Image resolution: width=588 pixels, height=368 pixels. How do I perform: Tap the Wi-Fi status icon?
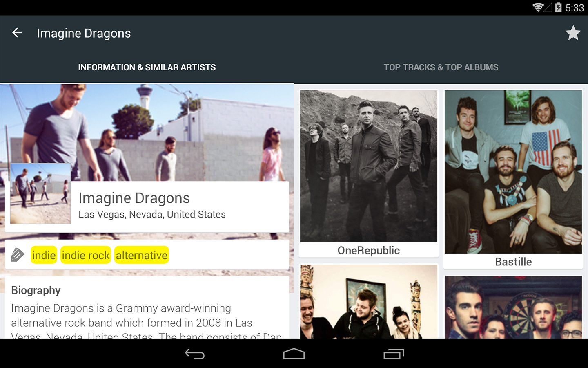coord(538,7)
